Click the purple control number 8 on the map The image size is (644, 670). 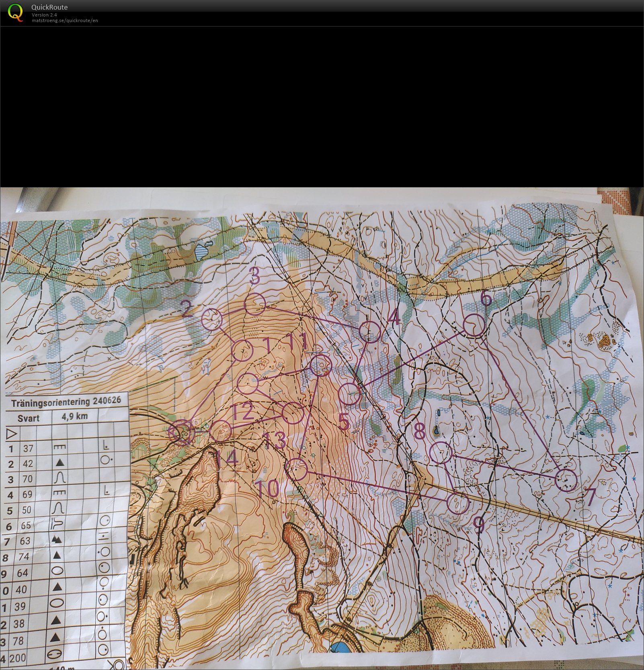(419, 431)
